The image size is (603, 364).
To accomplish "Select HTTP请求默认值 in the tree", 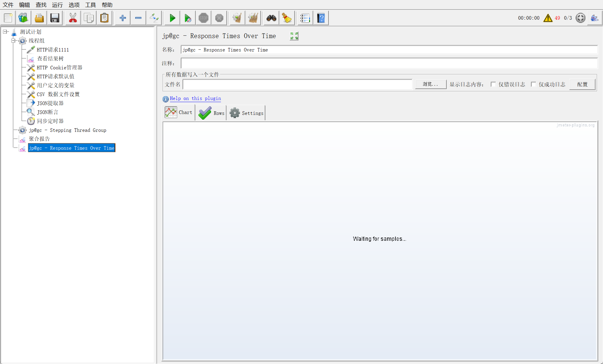I will click(x=55, y=76).
